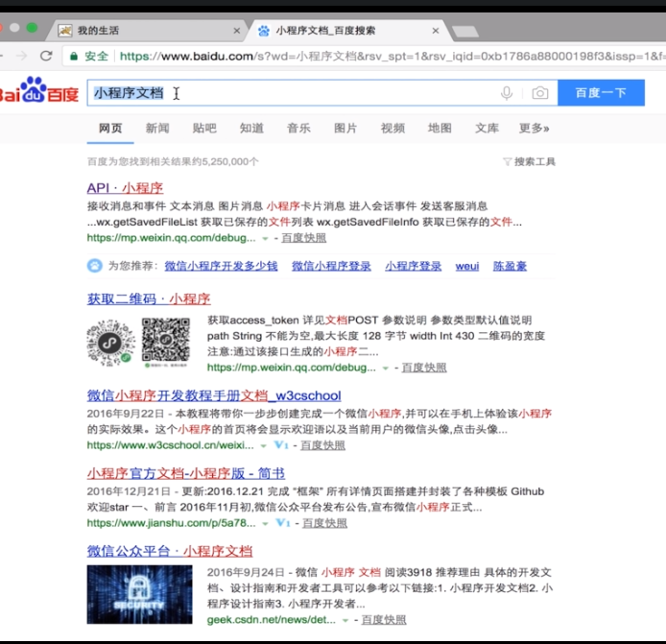Switch to 新闻 search category
Screen dimensions: 666x644
pos(157,128)
